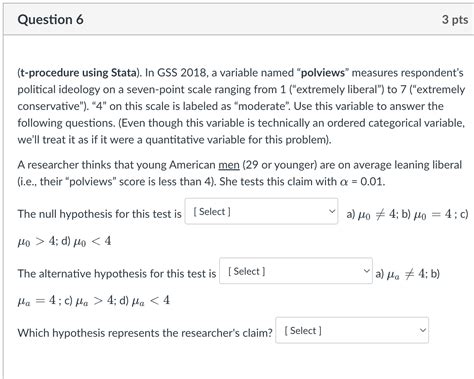Click alternative option μa = 4 formula
474x379 pixels.
tap(37, 301)
